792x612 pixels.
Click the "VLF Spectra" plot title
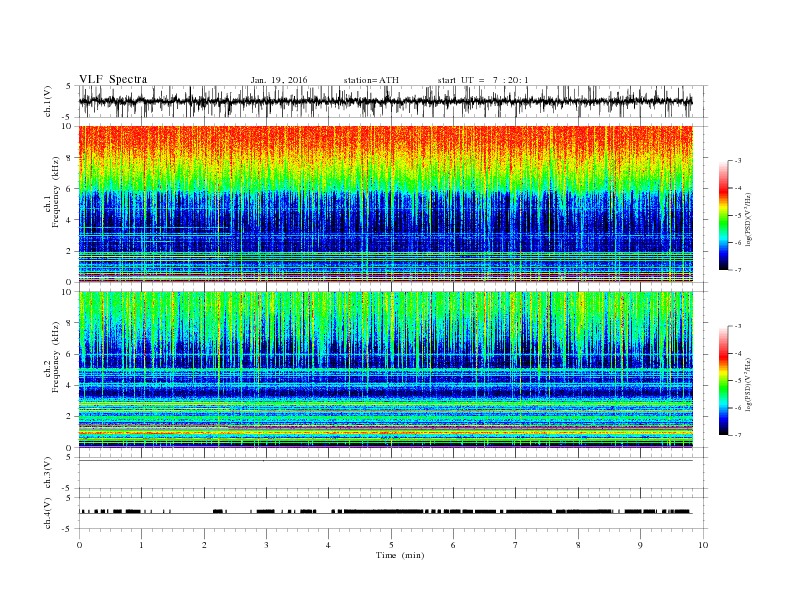113,79
